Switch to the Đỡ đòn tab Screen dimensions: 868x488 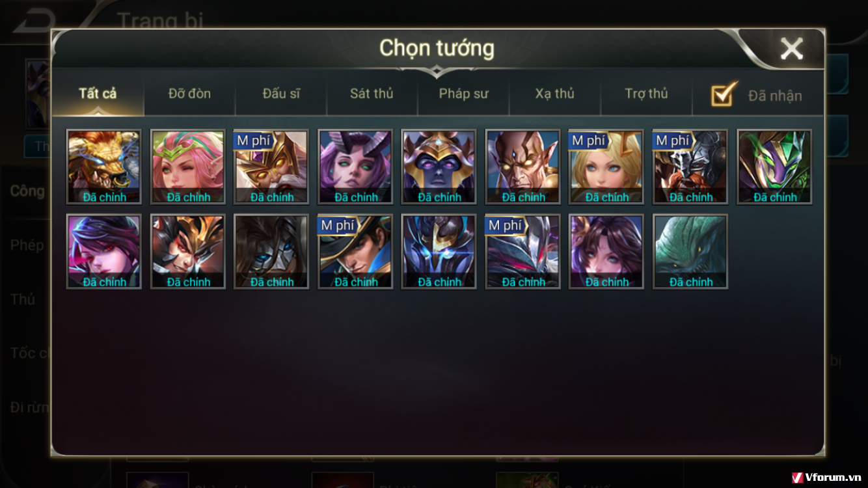pos(189,94)
